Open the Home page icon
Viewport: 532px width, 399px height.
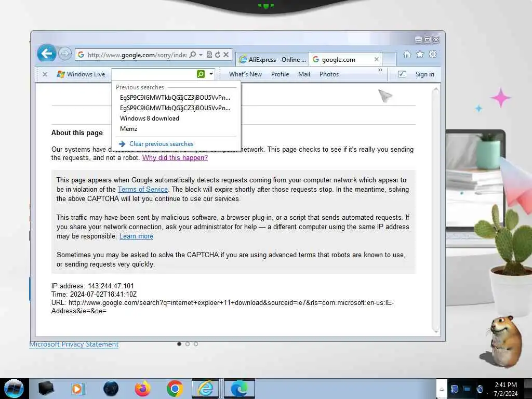point(407,54)
